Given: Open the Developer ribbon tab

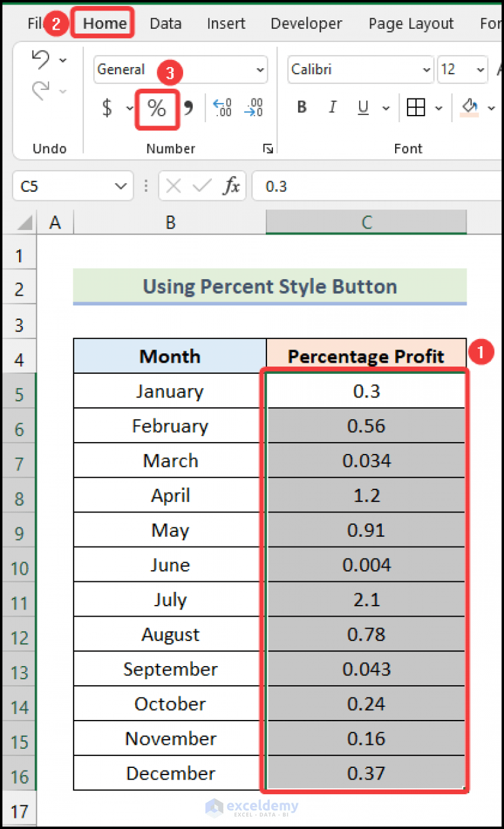Looking at the screenshot, I should (306, 23).
